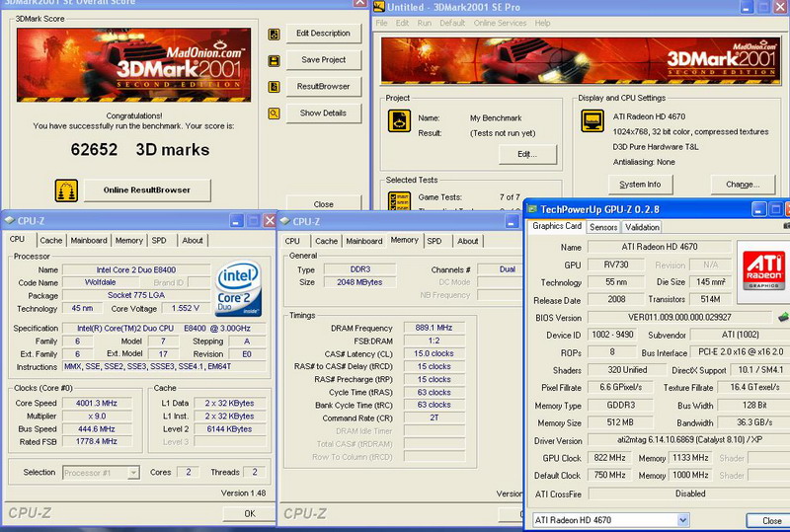Open About tab in the Memory CPU-Z window
Viewport: 790px width, 532px height.
[467, 241]
